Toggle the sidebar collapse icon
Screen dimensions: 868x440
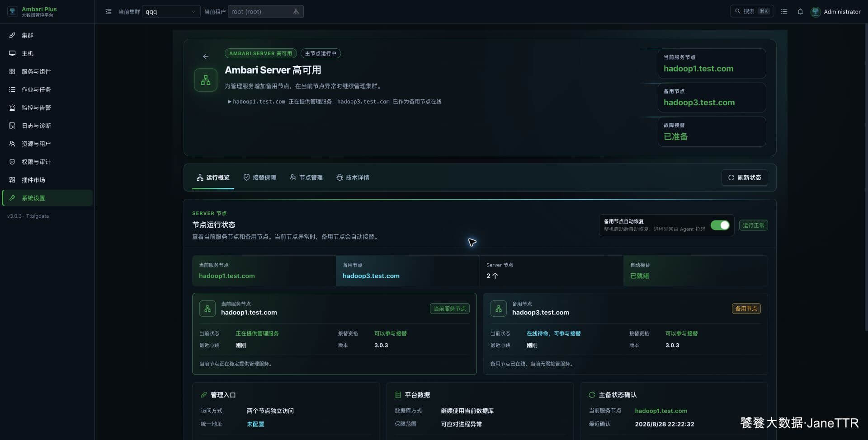pyautogui.click(x=108, y=12)
